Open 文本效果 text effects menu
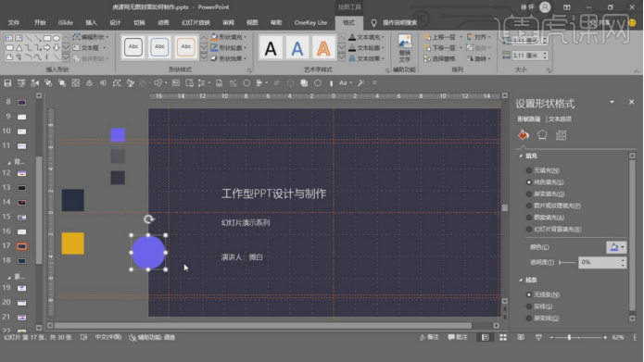This screenshot has height=362, width=644. click(367, 58)
